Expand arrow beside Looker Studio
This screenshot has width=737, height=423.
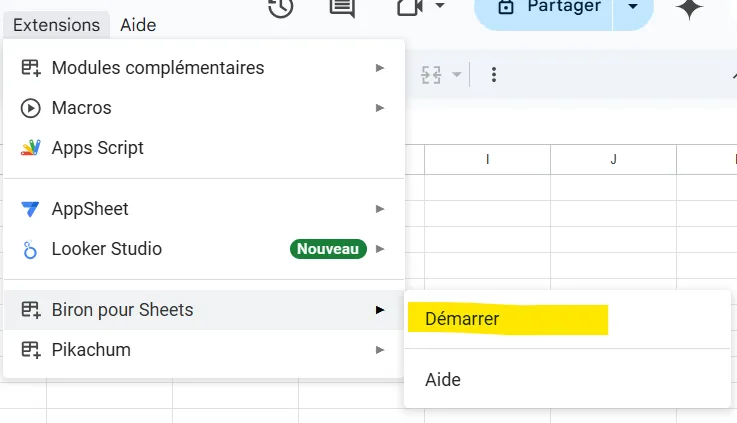coord(380,249)
